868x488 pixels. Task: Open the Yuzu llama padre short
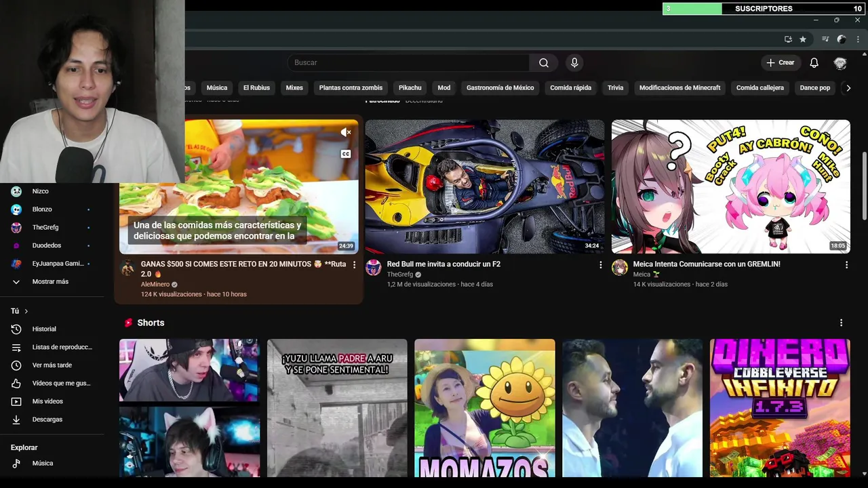[337, 408]
